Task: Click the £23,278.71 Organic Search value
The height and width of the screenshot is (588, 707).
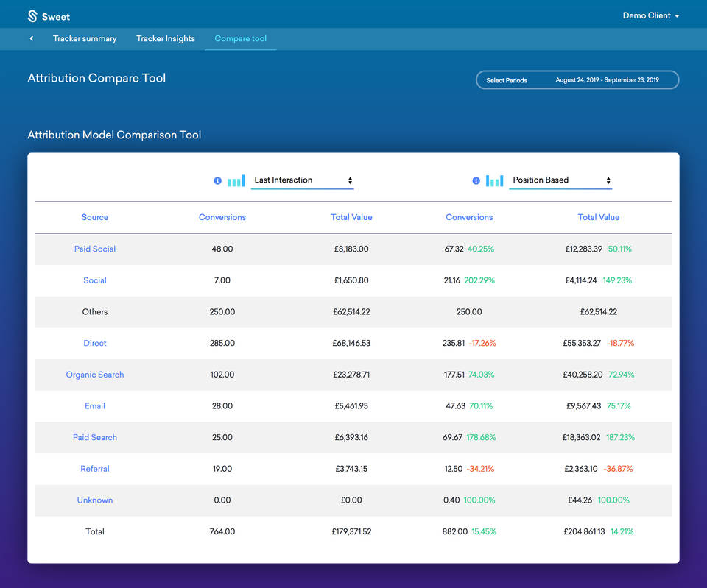Action: [x=351, y=375]
